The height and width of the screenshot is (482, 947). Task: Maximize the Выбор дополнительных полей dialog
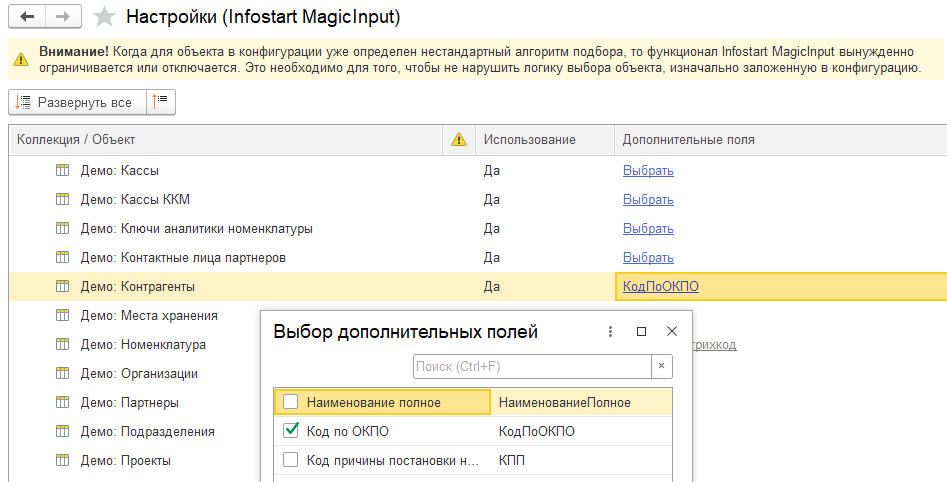[641, 331]
